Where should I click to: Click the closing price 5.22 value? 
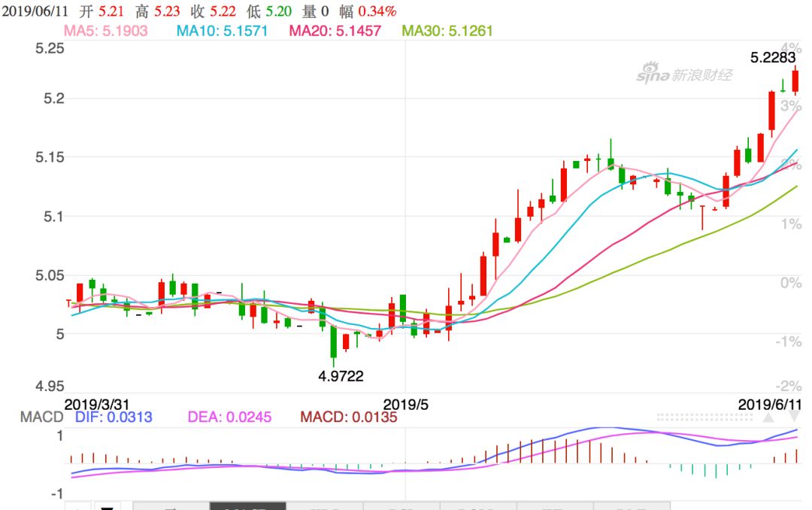tap(223, 11)
